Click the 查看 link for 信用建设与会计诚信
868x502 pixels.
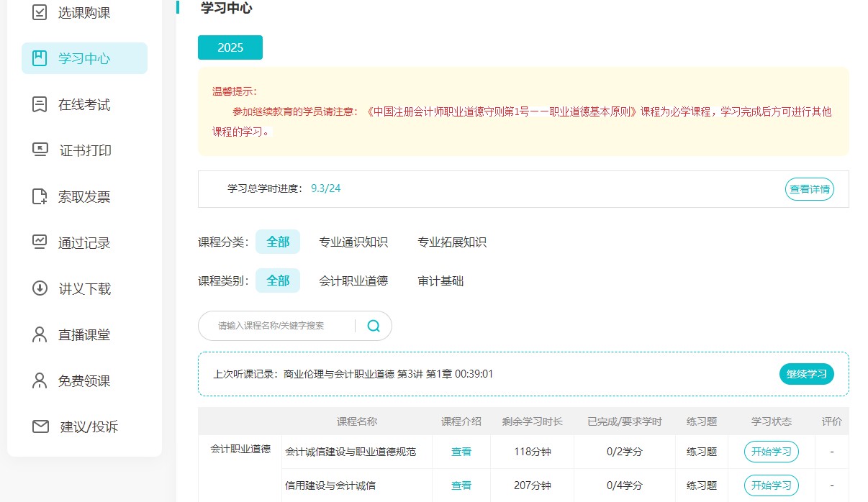(461, 485)
